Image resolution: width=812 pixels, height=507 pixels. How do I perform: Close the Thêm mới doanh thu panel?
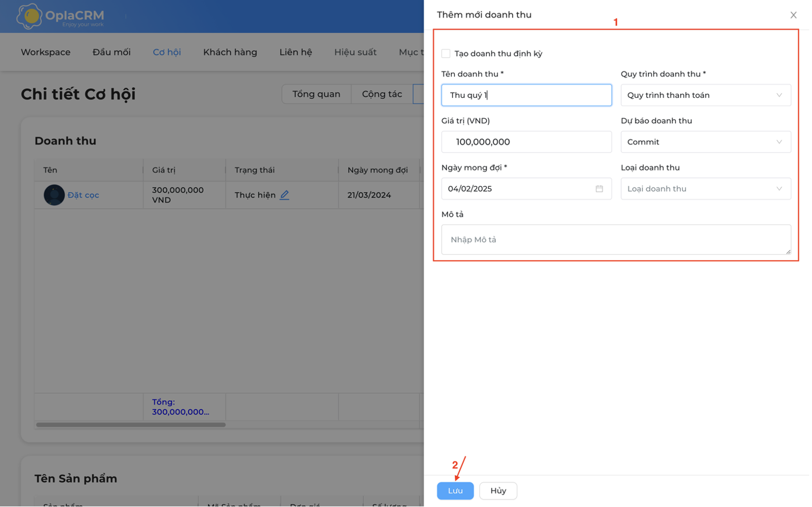tap(793, 15)
